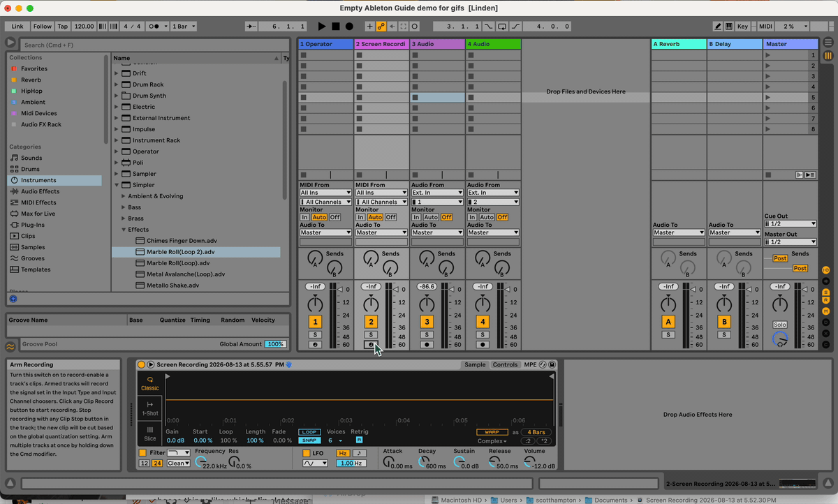
Task: Solo the A Reverb return track
Action: click(668, 335)
